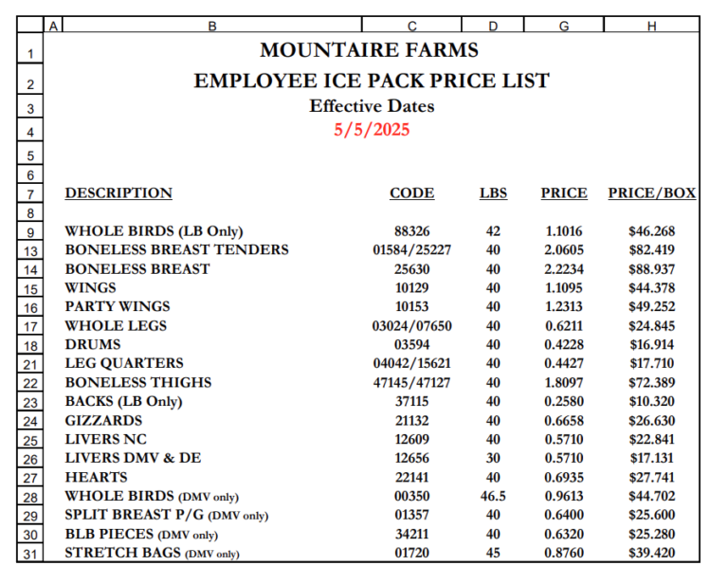Click the BONELESS BREAST TENDERS cell
The height and width of the screenshot is (584, 728).
click(x=176, y=250)
